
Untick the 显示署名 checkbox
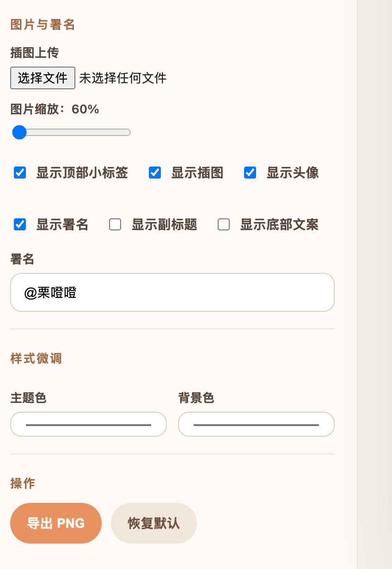coord(20,225)
